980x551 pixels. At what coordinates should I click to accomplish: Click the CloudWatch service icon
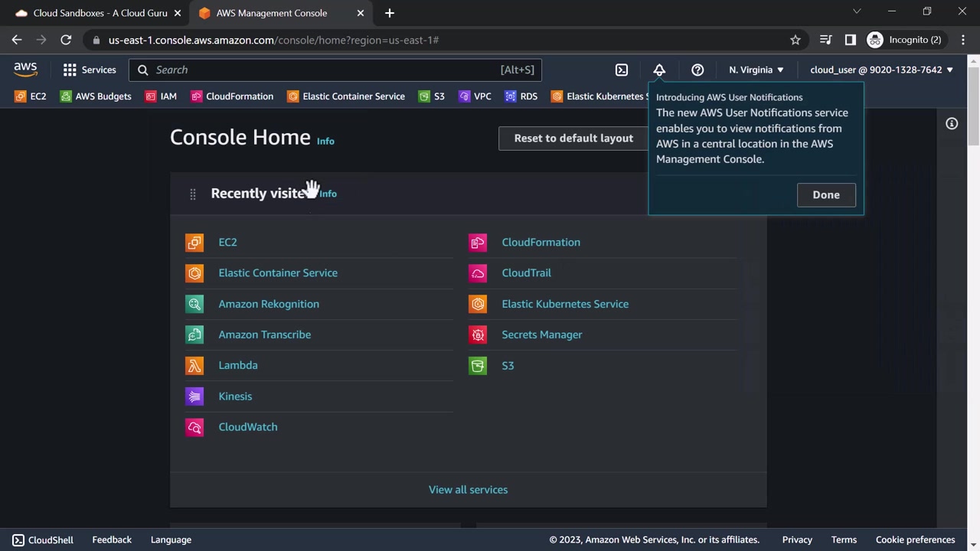point(194,427)
